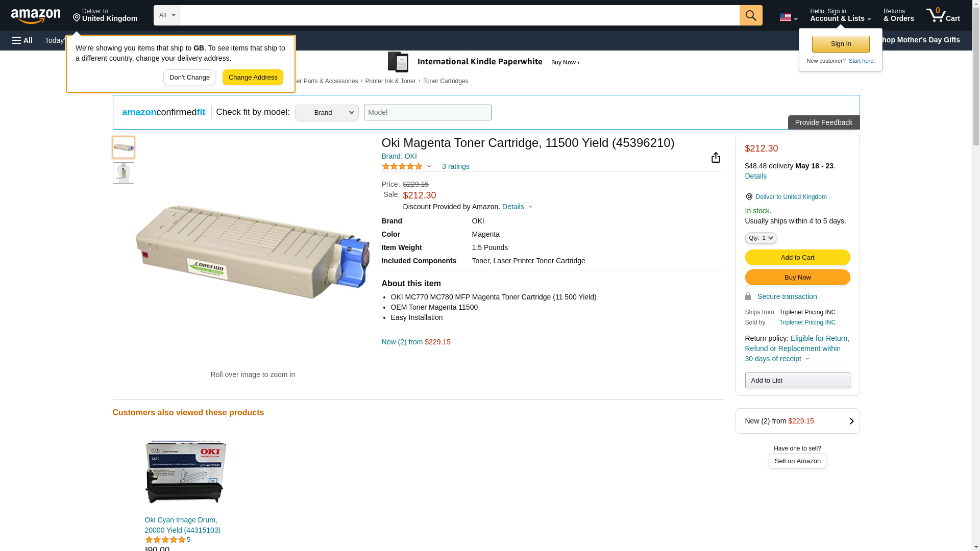
Task: Expand the return policy details chevron
Action: pyautogui.click(x=807, y=359)
